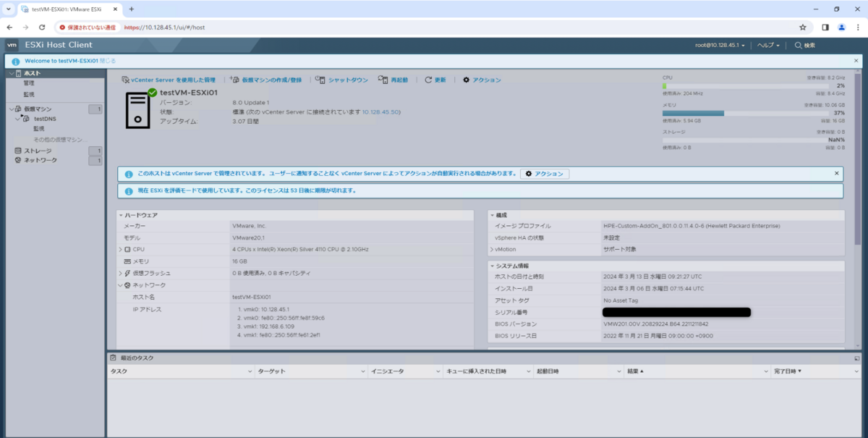Select 管理 under ホスト
This screenshot has height=438, width=868.
[x=29, y=83]
